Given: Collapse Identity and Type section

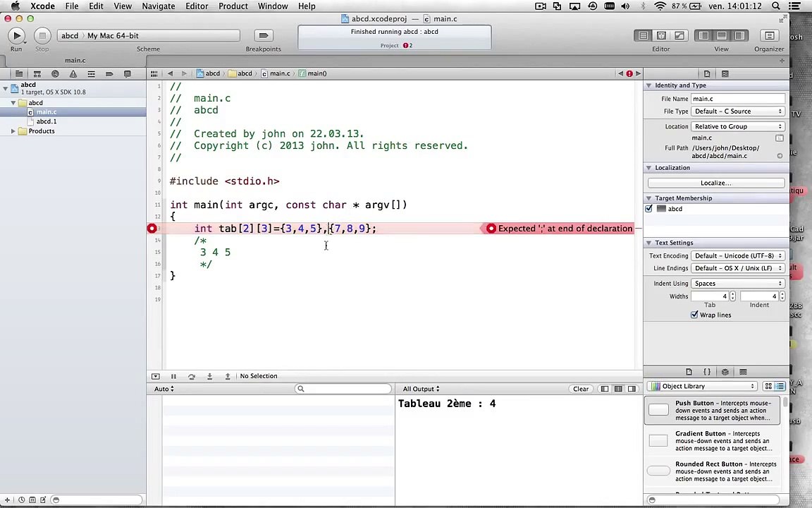Looking at the screenshot, I should (648, 85).
